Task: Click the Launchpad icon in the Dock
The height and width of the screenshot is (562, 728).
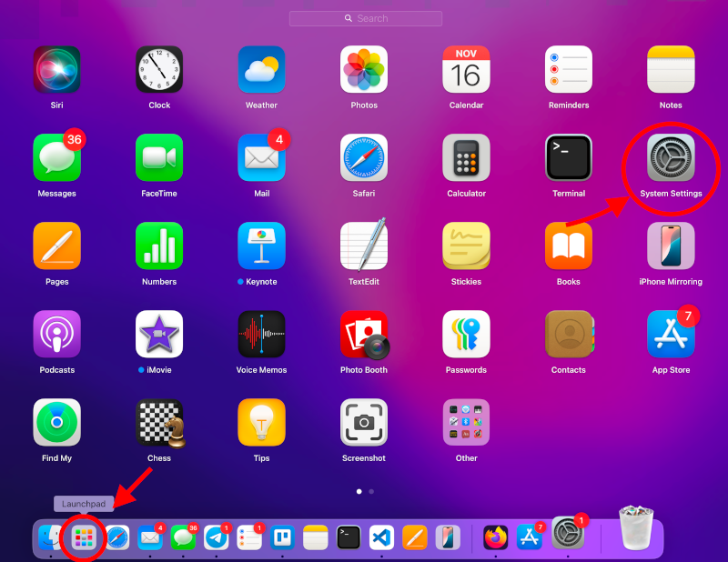Action: point(84,537)
